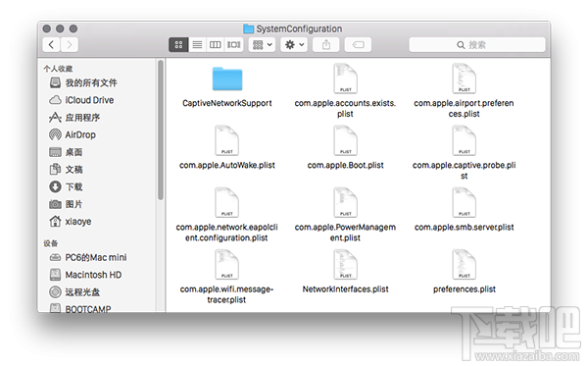The width and height of the screenshot is (588, 366).
Task: Select NetworkInterfaces.plist file icon
Action: pyautogui.click(x=345, y=264)
